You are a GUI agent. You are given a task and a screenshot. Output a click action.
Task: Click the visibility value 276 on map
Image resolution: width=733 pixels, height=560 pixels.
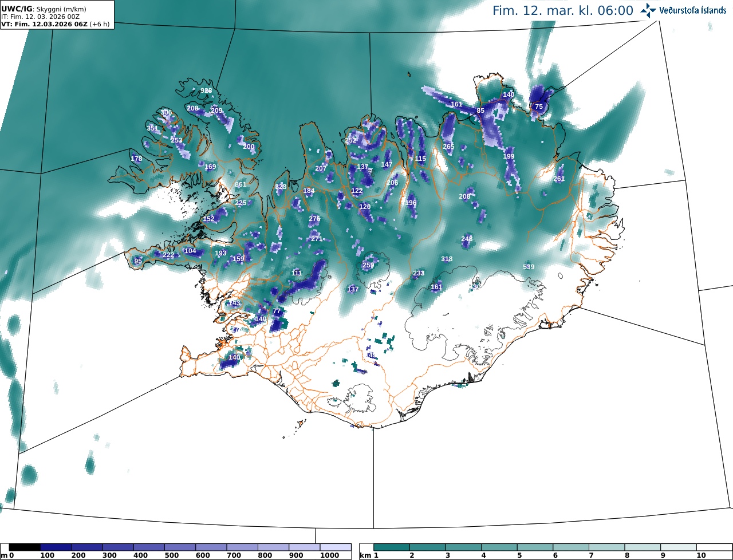pyautogui.click(x=314, y=219)
